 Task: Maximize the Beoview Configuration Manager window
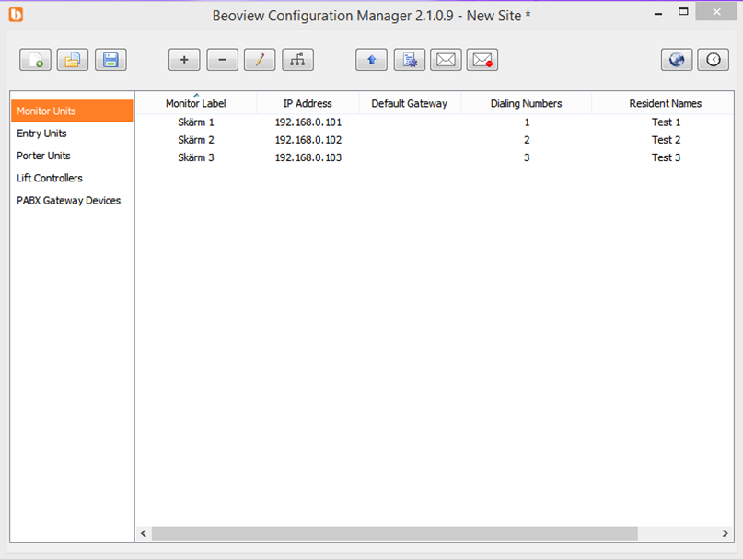pyautogui.click(x=683, y=12)
